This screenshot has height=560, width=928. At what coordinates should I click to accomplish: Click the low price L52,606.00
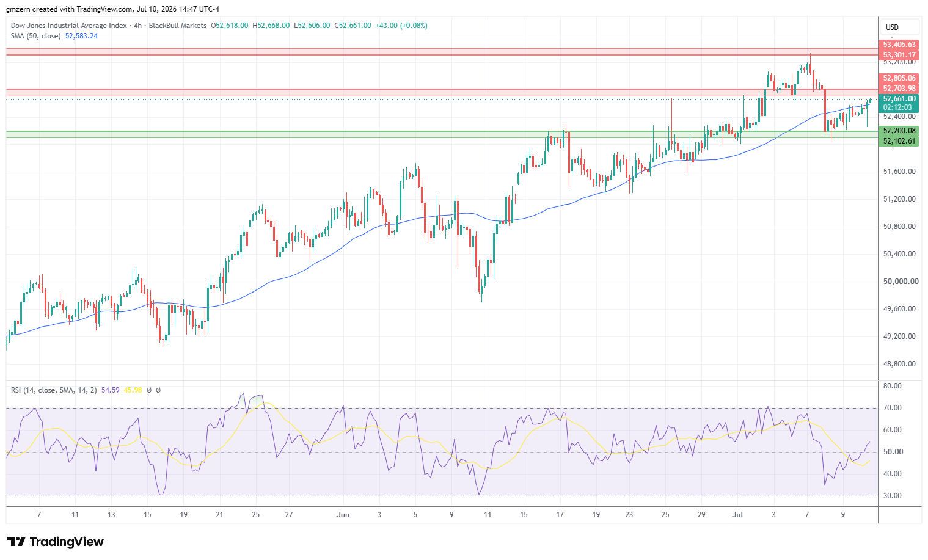(x=312, y=26)
